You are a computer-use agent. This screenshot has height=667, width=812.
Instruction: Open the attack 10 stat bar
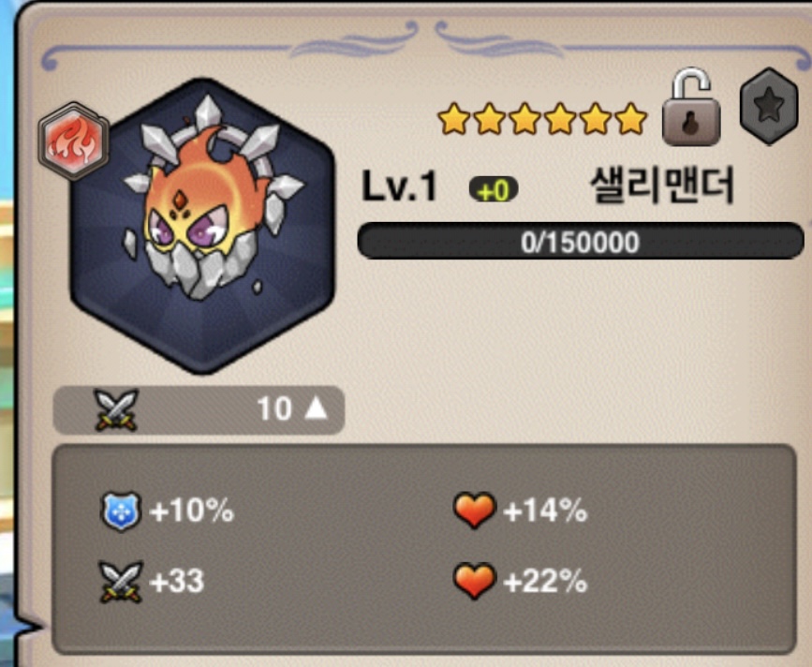(x=199, y=410)
